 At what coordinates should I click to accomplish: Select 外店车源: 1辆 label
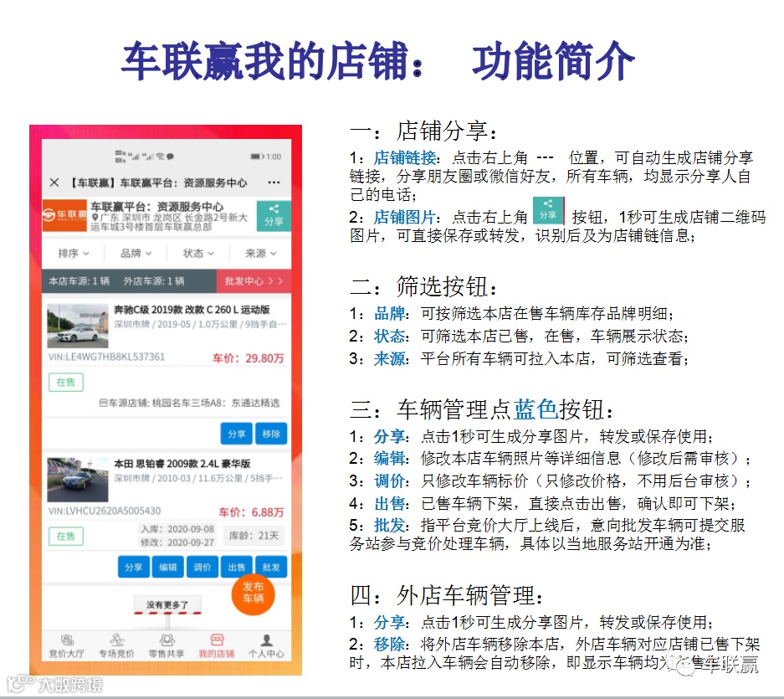point(154,281)
